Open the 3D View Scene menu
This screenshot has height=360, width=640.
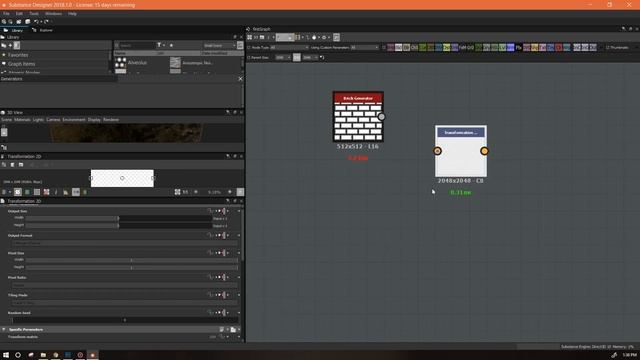pos(7,120)
